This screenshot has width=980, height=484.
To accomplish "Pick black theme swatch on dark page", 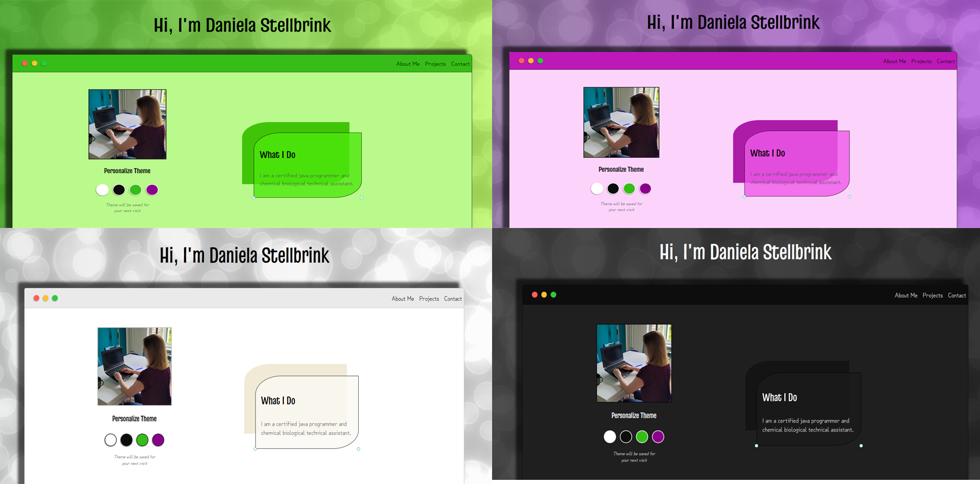I will coord(626,437).
